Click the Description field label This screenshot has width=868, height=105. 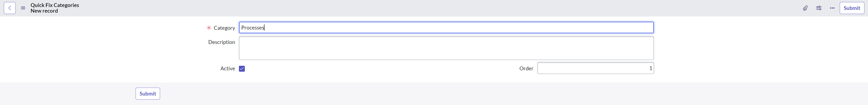click(221, 42)
